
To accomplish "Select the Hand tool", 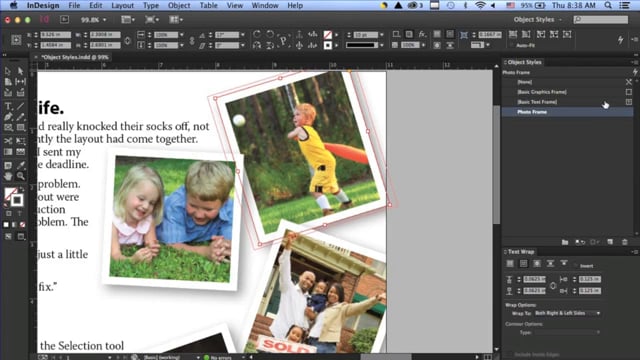I will pyautogui.click(x=8, y=176).
